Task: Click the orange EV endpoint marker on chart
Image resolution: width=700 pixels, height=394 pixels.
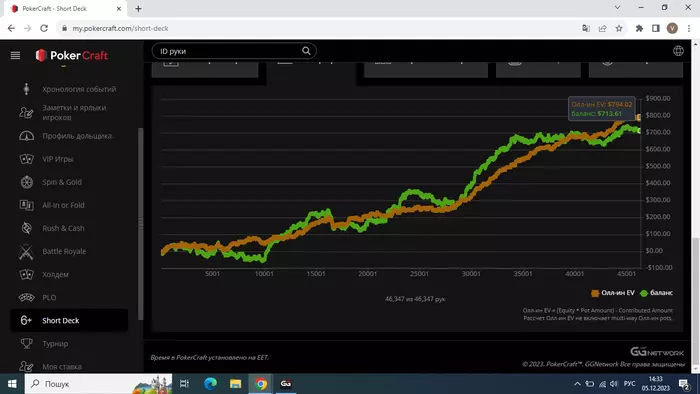Action: pos(638,117)
